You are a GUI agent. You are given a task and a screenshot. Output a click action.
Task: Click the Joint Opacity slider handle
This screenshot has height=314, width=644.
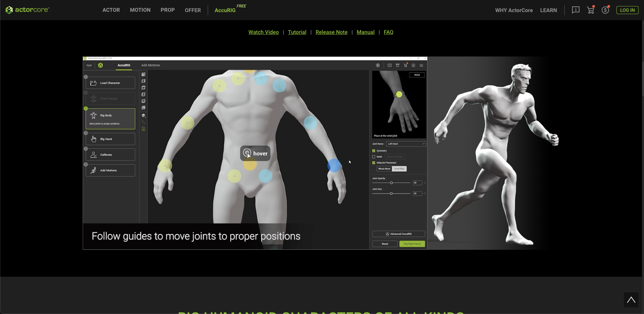pos(391,183)
